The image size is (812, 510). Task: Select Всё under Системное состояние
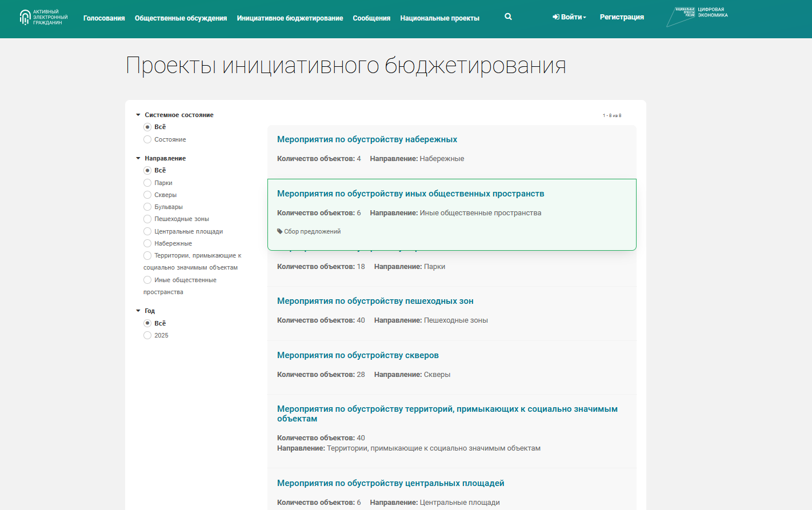(x=147, y=127)
